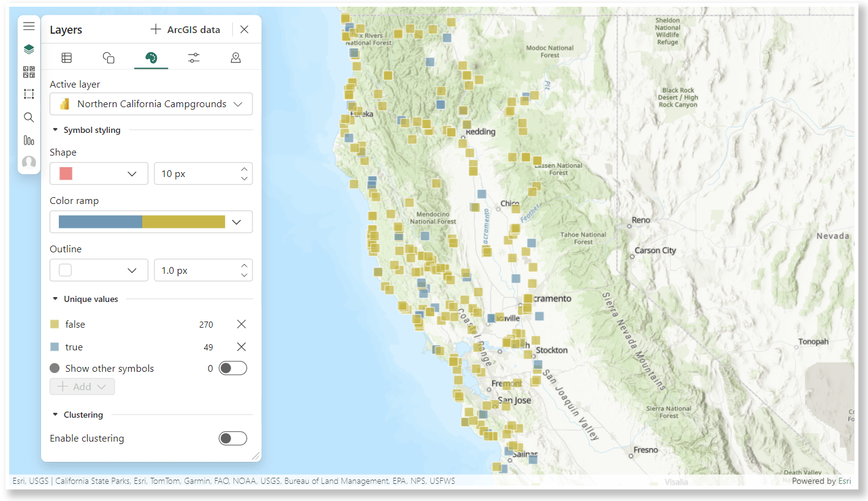Toggle Enable clustering switch
Screen dimensions: 868x501
tap(233, 438)
